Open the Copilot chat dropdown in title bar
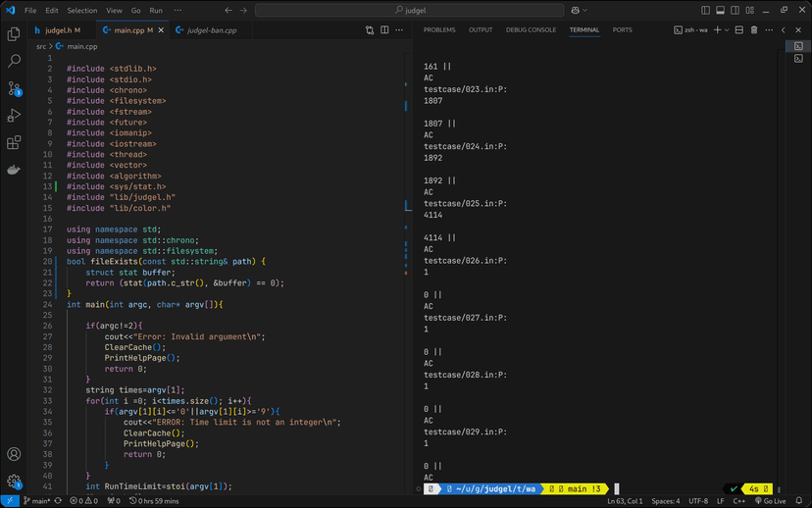 point(586,10)
